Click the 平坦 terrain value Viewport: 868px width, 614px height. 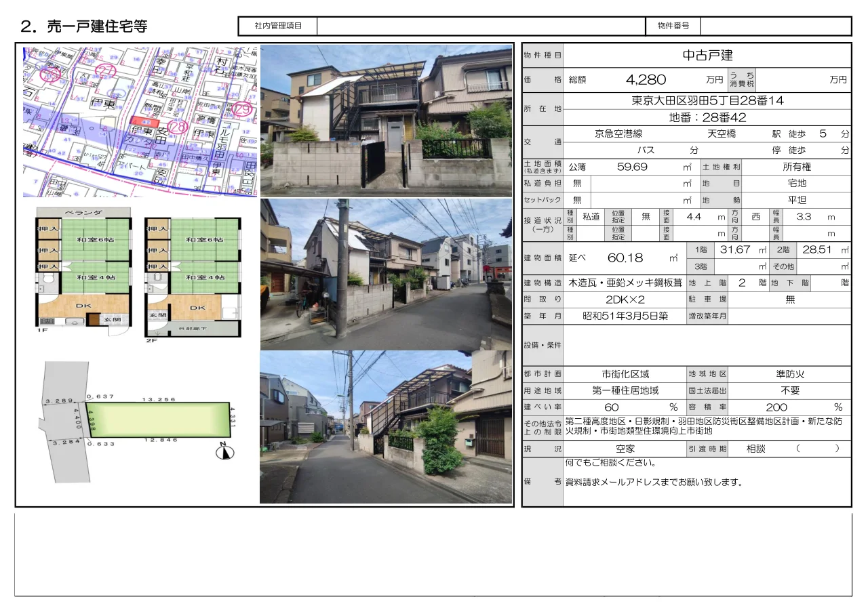[797, 201]
